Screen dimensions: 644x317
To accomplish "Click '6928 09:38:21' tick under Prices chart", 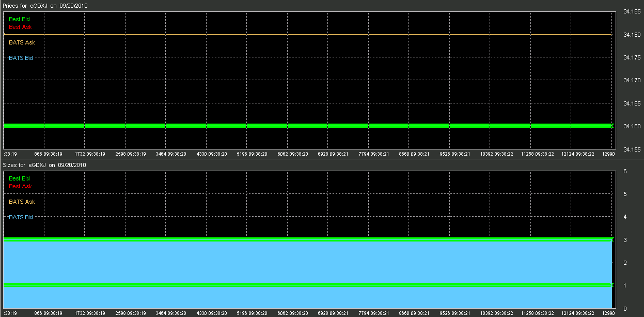I will [334, 154].
